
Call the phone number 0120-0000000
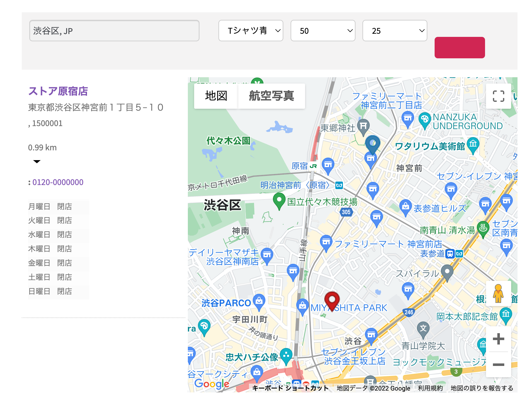pos(58,182)
